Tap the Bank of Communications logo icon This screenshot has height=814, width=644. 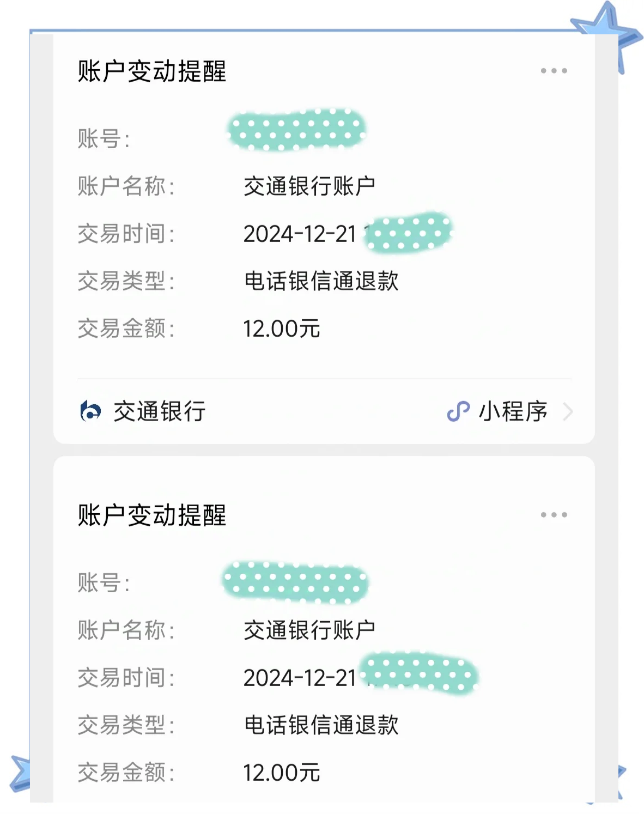point(90,411)
